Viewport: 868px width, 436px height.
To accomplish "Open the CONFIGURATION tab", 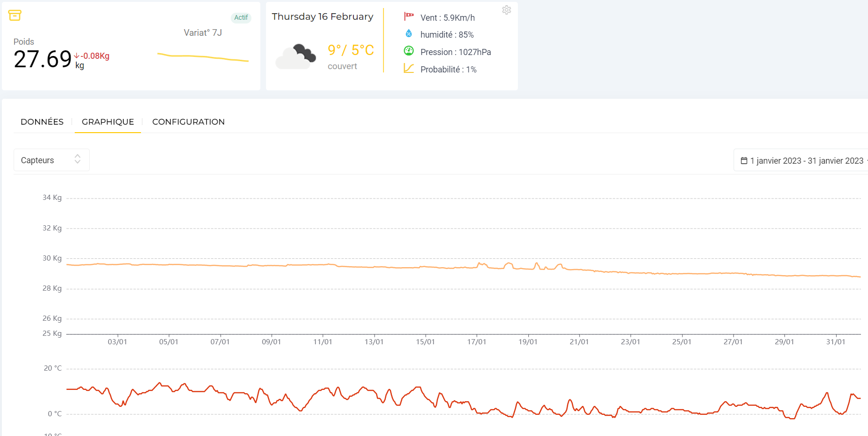I will point(188,122).
